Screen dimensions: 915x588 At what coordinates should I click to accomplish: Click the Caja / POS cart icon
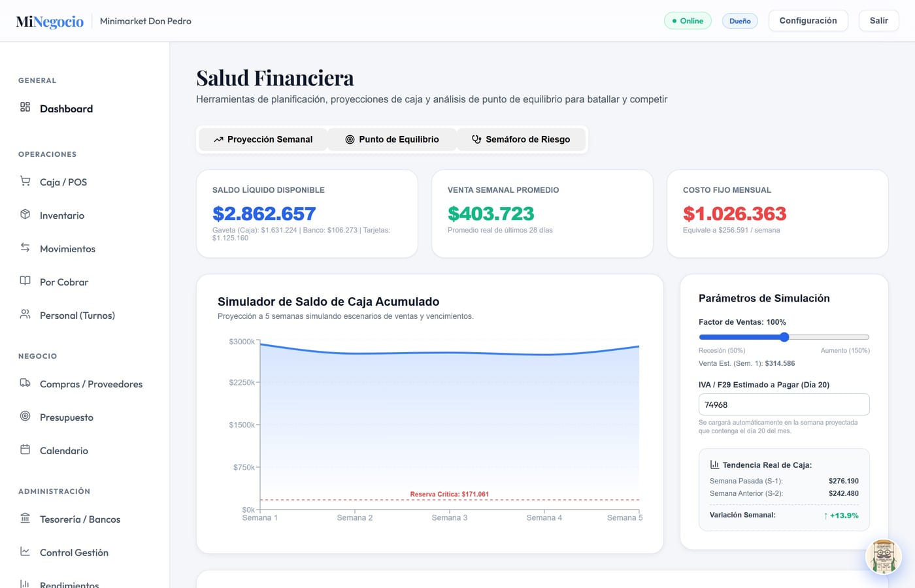click(x=25, y=181)
